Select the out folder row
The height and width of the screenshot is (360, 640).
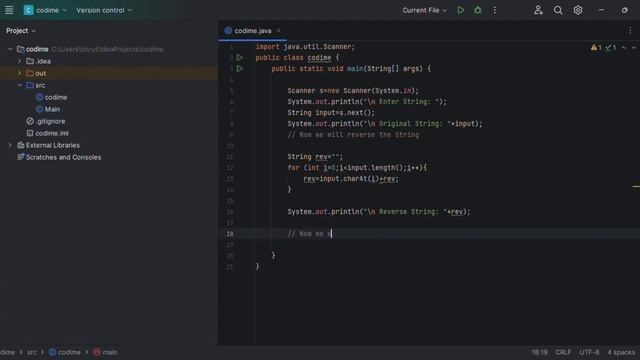(x=109, y=73)
